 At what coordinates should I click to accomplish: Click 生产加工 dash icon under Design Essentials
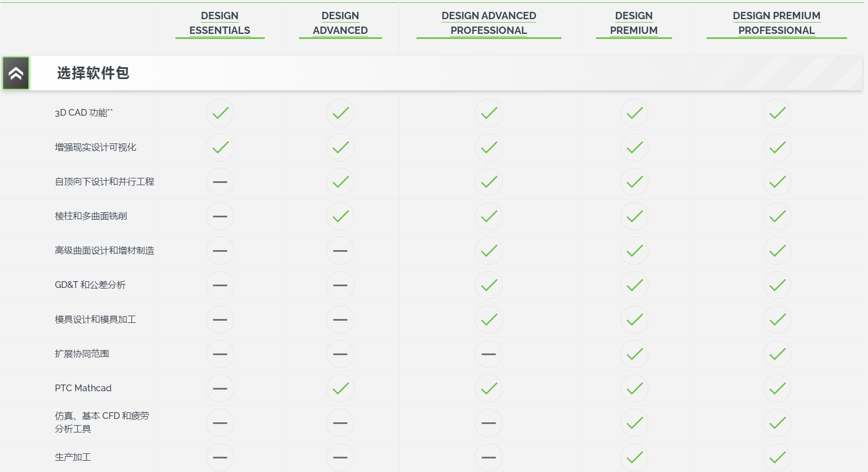click(x=220, y=457)
